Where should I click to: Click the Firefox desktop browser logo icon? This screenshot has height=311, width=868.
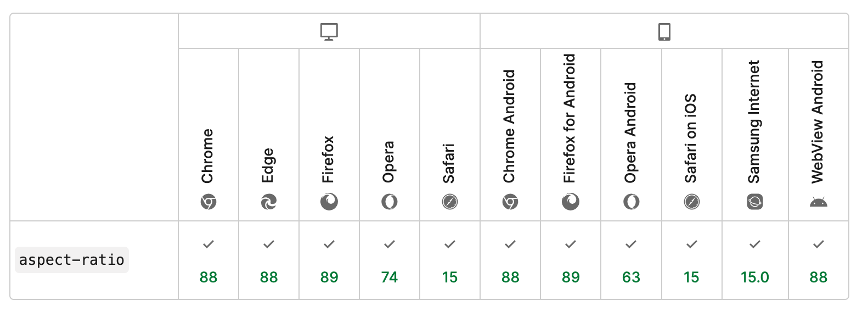329,202
